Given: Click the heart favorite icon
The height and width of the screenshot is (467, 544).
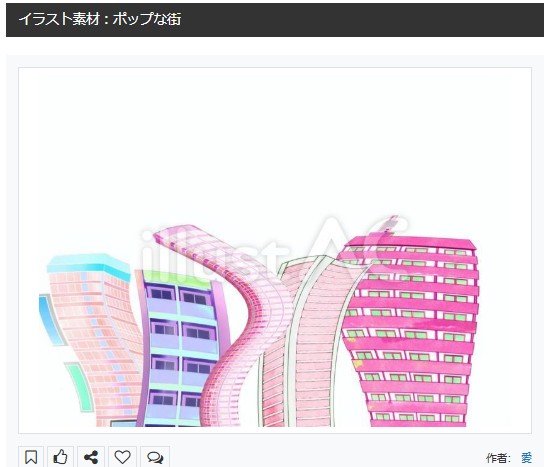Looking at the screenshot, I should click(x=122, y=457).
